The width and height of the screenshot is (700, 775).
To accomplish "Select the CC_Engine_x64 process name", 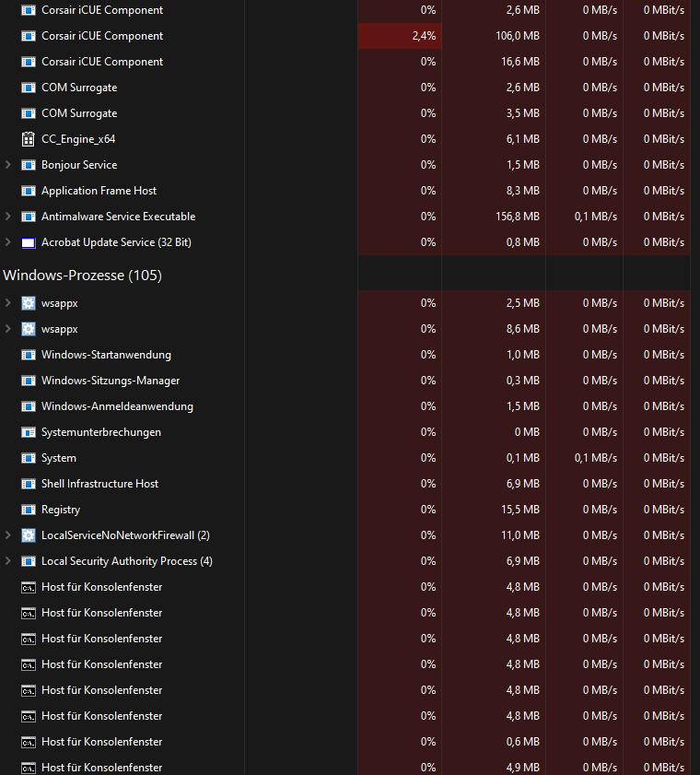I will click(x=78, y=139).
